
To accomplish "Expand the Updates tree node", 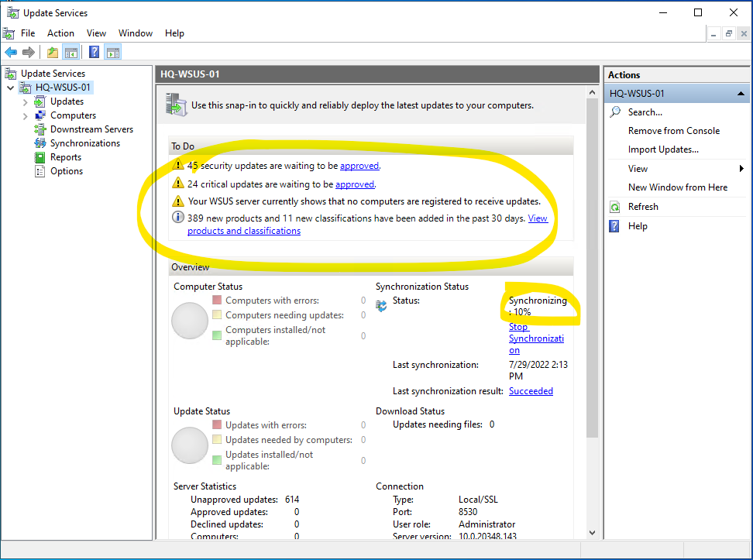I will [26, 101].
